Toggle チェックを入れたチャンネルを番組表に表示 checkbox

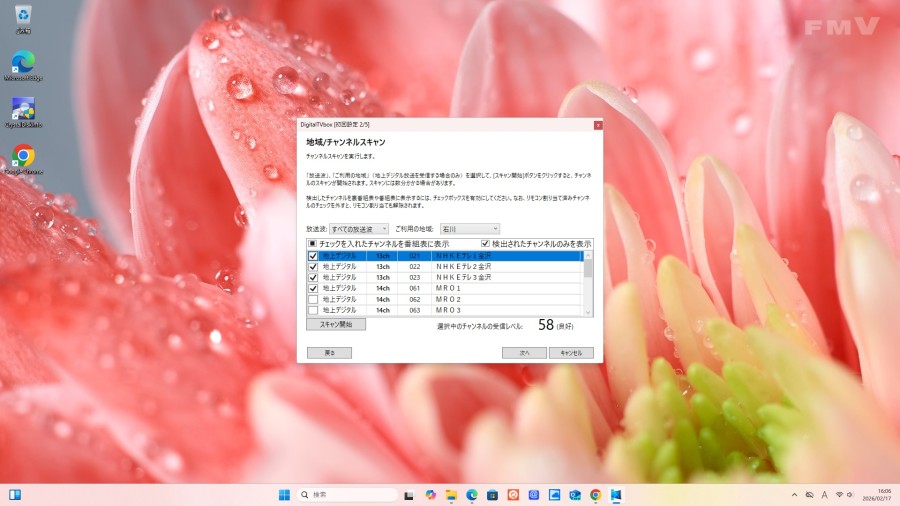(x=313, y=244)
